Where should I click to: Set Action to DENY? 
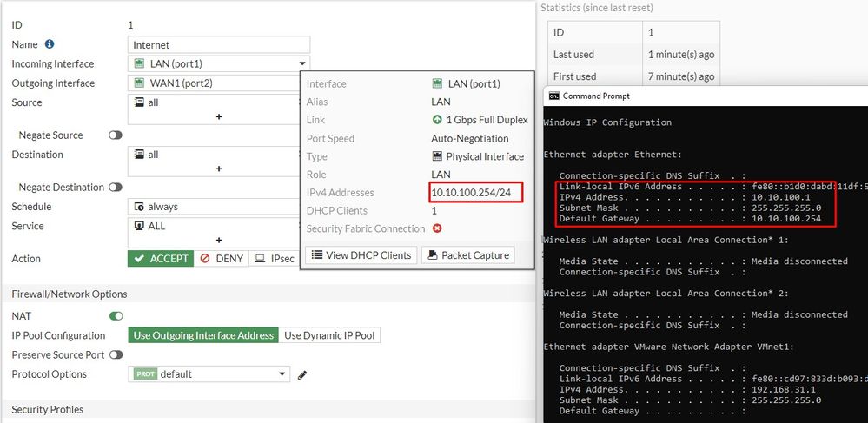[222, 259]
